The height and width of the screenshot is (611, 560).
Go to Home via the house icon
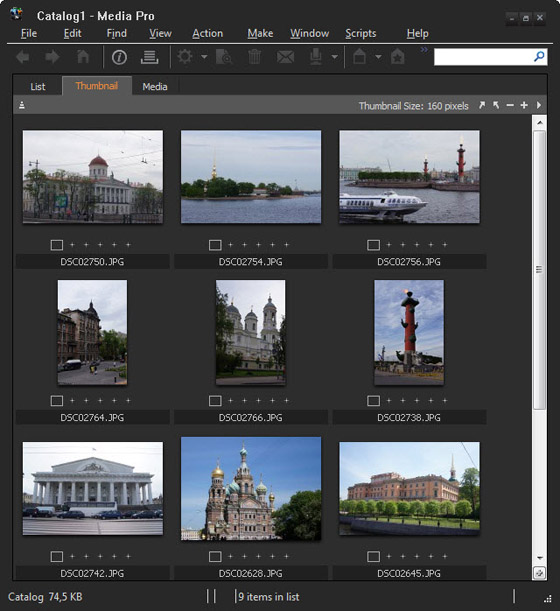tap(83, 57)
